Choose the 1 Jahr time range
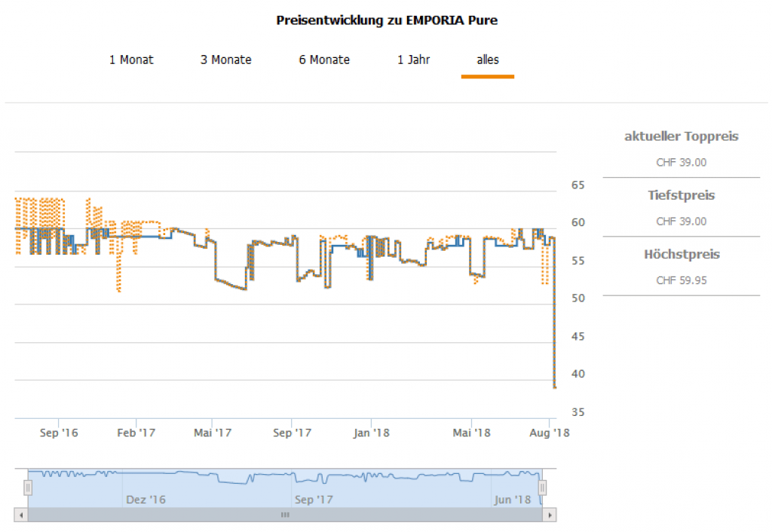 [x=414, y=60]
